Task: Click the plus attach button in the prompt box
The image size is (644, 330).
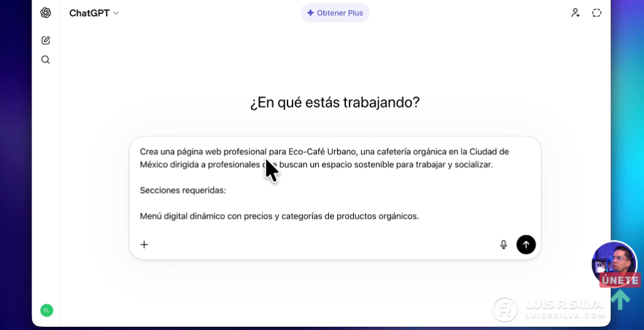Action: click(x=144, y=245)
